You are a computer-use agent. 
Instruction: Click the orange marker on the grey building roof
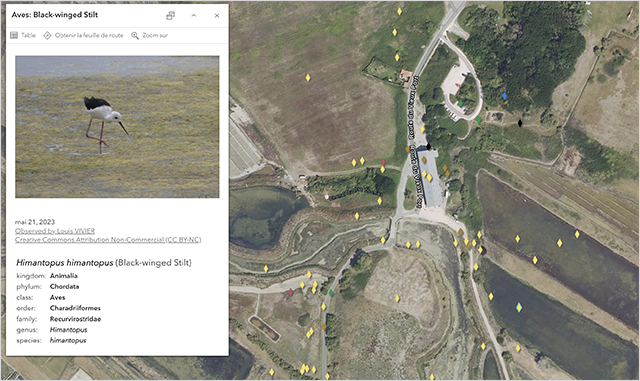pyautogui.click(x=424, y=160)
